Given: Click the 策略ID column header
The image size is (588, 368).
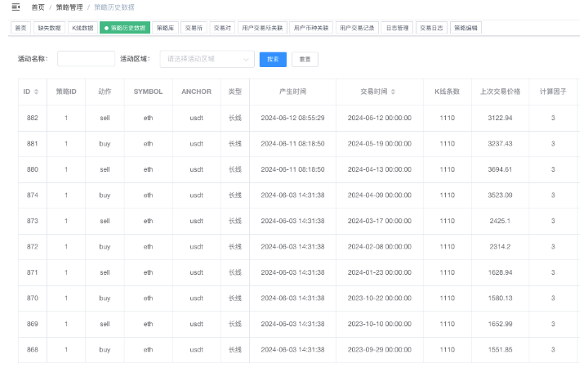Looking at the screenshot, I should click(x=66, y=92).
